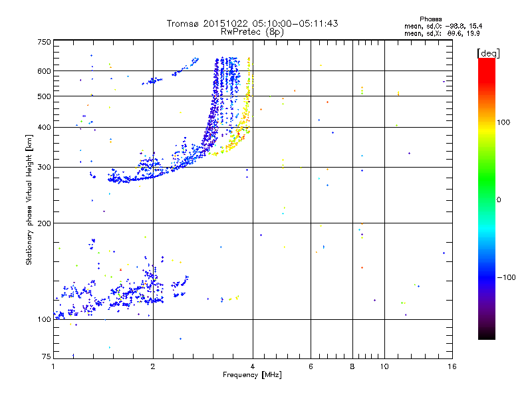Click the 'RwPretec (8p)' subtitle
Viewport: 532px width, 399px height.
252,32
